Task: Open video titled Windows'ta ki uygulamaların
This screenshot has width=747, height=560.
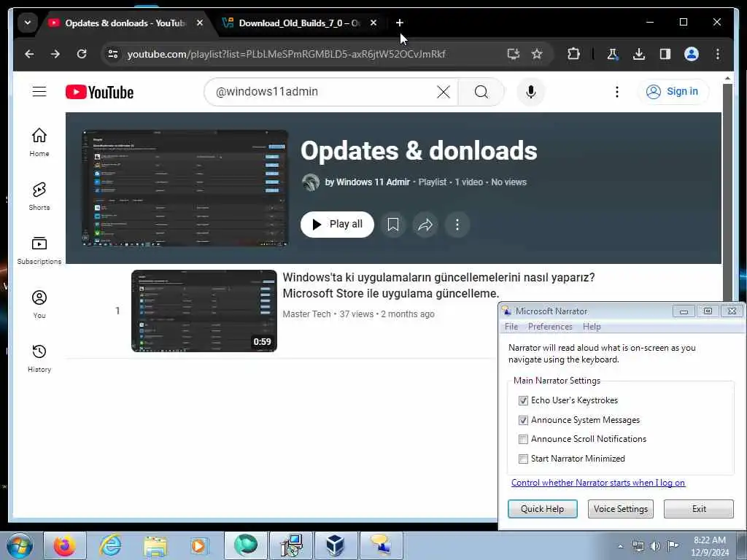Action: 438,285
